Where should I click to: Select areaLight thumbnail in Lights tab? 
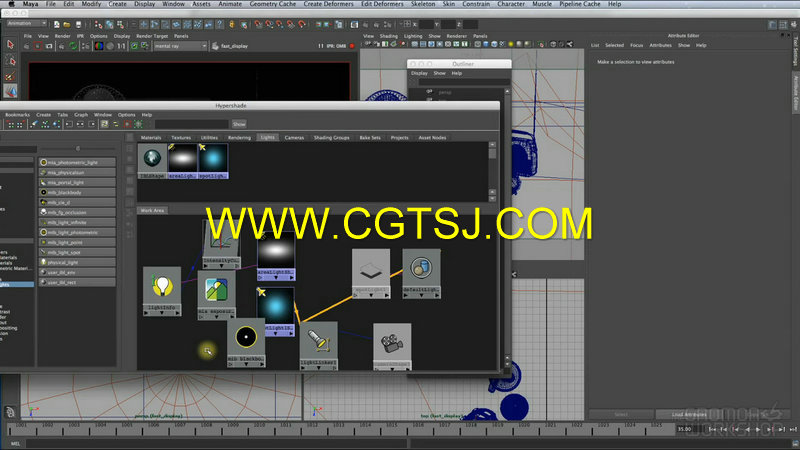tap(183, 161)
